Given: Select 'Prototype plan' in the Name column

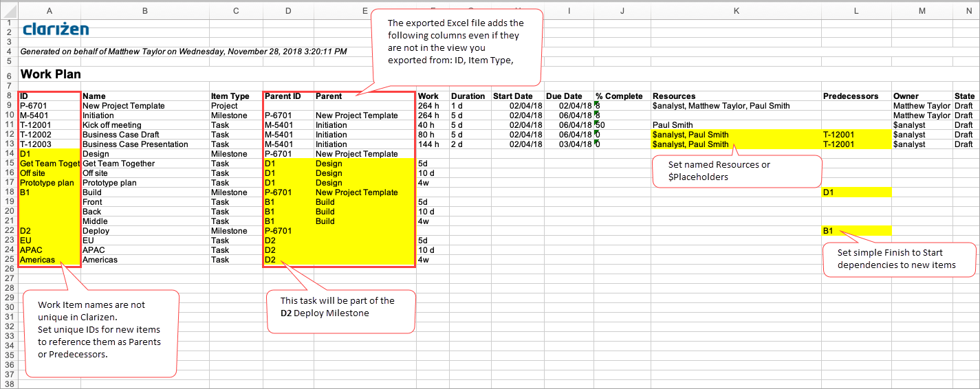Looking at the screenshot, I should [145, 183].
